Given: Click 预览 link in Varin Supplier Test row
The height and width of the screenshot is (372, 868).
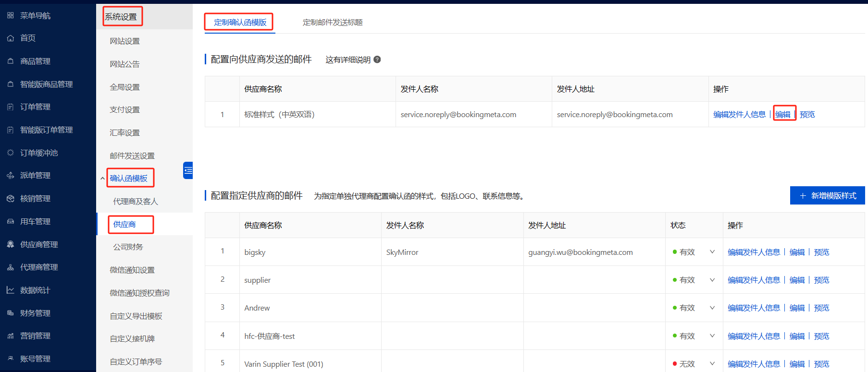Looking at the screenshot, I should [822, 364].
